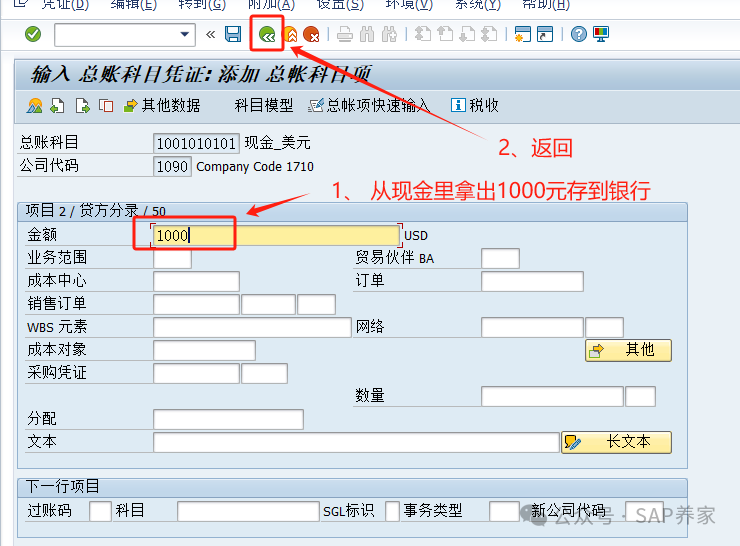The image size is (740, 546).
Task: Click the 金额 amount field with 1000
Action: pyautogui.click(x=276, y=235)
